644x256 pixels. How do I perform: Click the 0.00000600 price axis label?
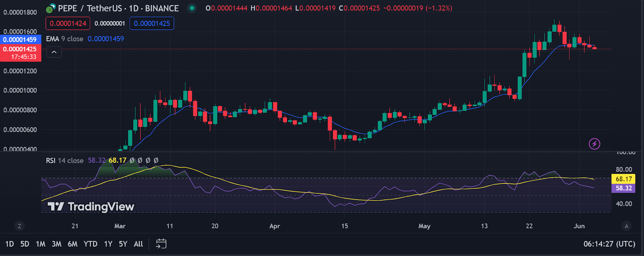click(20, 129)
